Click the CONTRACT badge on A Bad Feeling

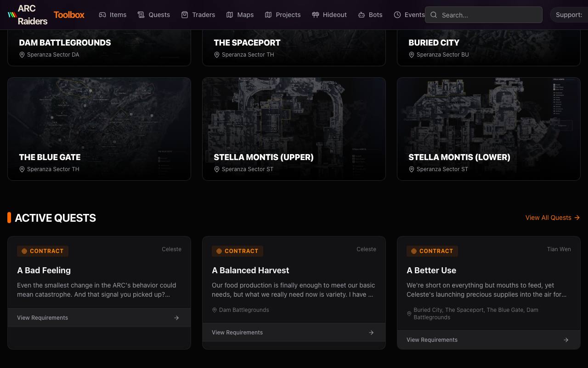click(43, 251)
